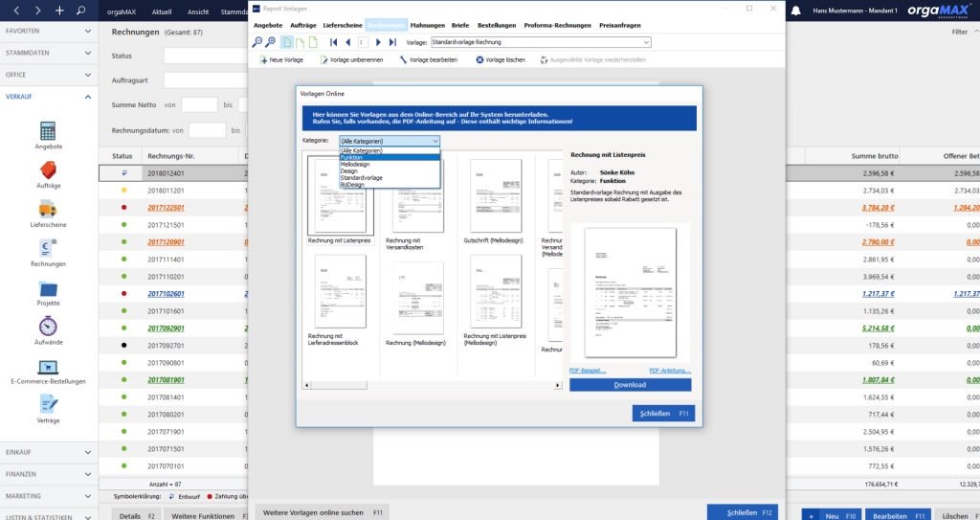Select Rechnung mit Lieferadressenblock thumbnail
The image size is (980, 520).
(x=340, y=291)
